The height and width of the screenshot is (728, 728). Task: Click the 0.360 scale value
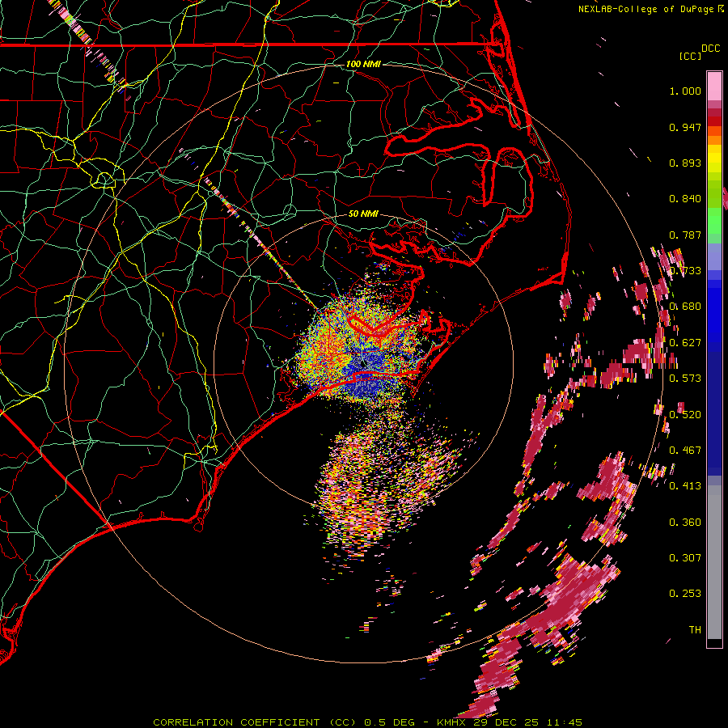click(x=685, y=523)
